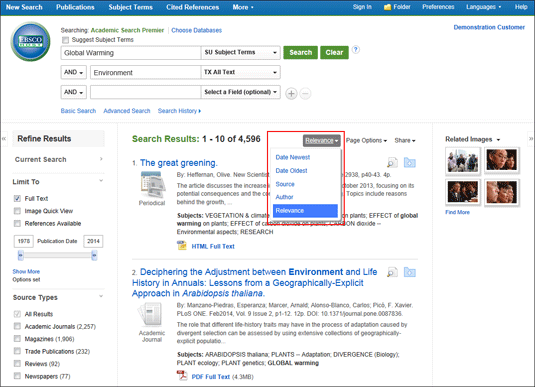The height and width of the screenshot is (387, 535).
Task: Click the Periodical source type icon
Action: coord(153,185)
